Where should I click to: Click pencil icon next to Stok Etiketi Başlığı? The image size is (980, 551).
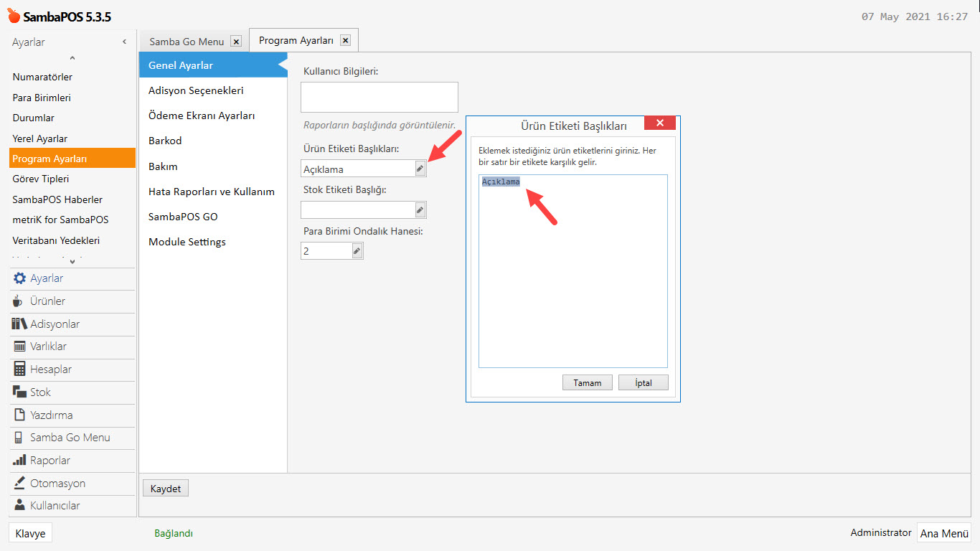pos(420,210)
